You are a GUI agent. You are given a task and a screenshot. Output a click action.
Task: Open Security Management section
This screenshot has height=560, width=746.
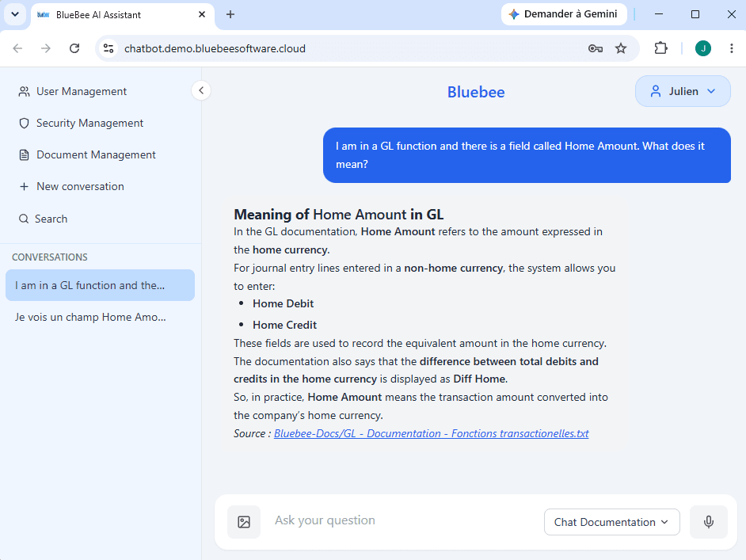click(x=81, y=124)
